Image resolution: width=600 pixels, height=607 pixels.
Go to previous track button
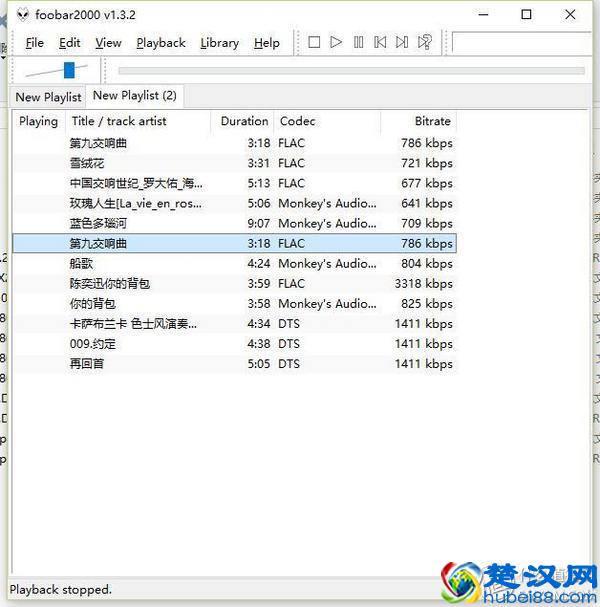point(380,42)
